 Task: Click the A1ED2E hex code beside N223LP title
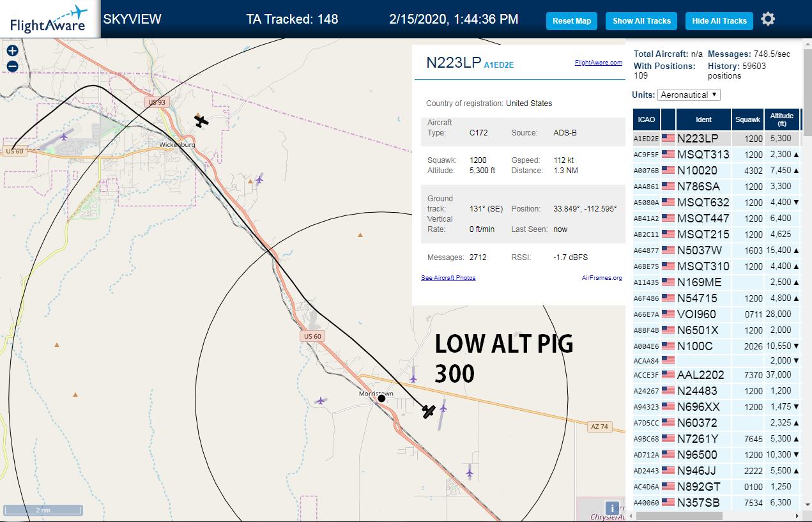point(499,65)
